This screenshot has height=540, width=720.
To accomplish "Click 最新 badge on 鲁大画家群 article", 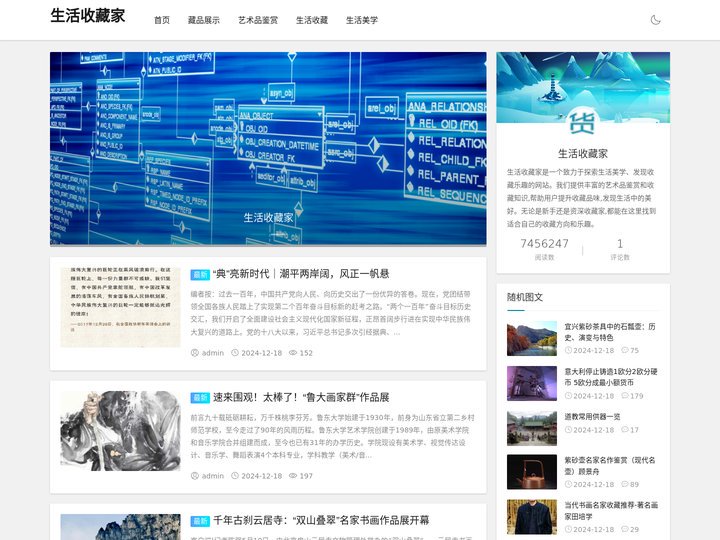I will (200, 398).
